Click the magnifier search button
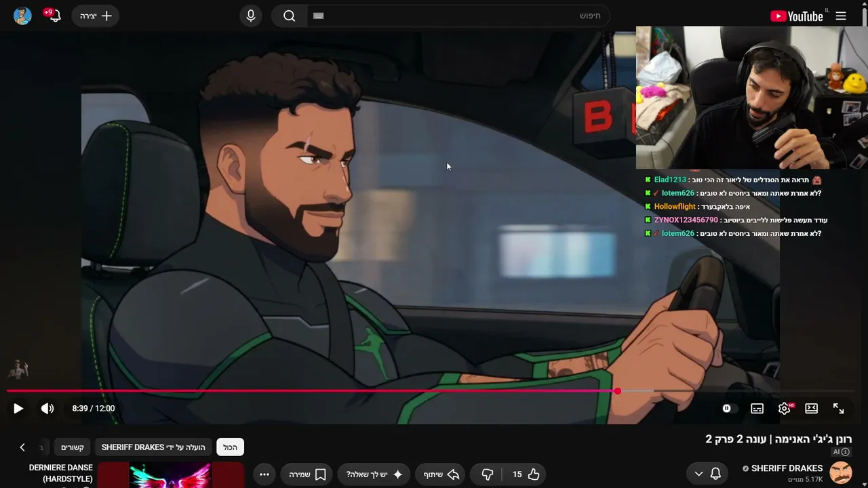868x488 pixels. tap(290, 16)
